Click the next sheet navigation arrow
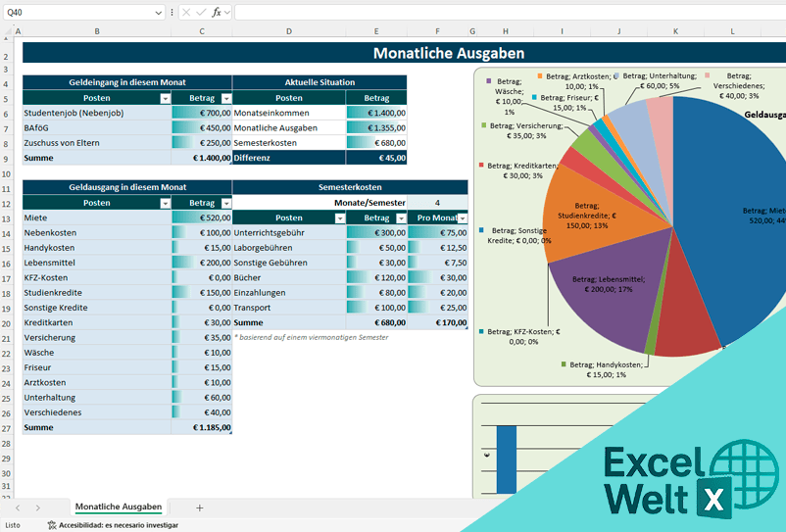Image resolution: width=786 pixels, height=532 pixels. tap(38, 508)
